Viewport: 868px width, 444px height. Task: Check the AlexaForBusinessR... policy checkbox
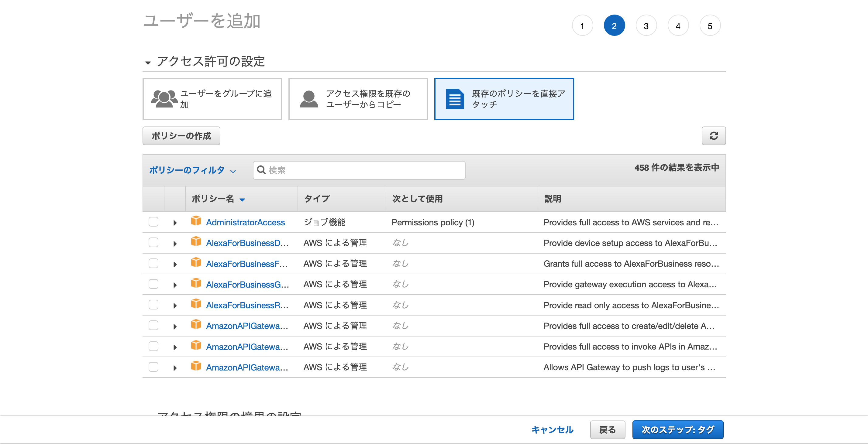[153, 305]
